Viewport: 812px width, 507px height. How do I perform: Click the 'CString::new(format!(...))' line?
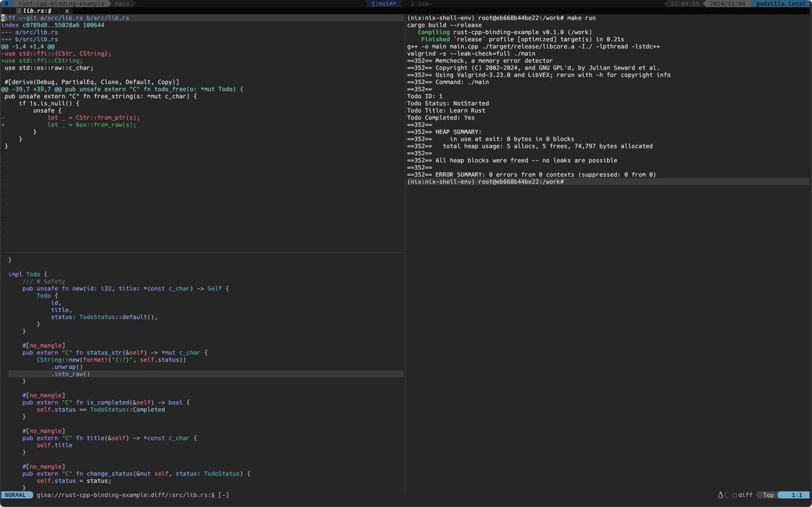click(111, 359)
